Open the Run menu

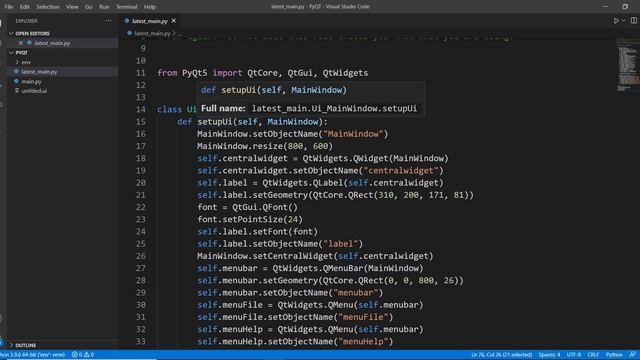click(x=104, y=7)
